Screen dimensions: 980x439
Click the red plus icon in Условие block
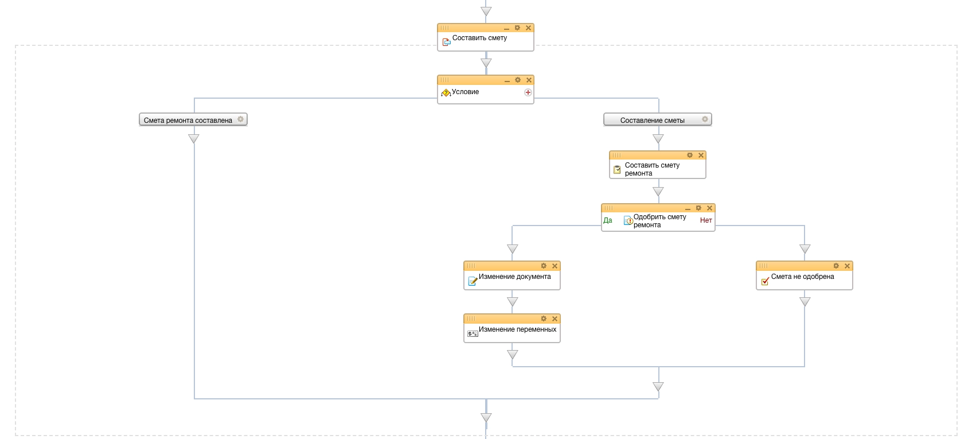tap(528, 92)
